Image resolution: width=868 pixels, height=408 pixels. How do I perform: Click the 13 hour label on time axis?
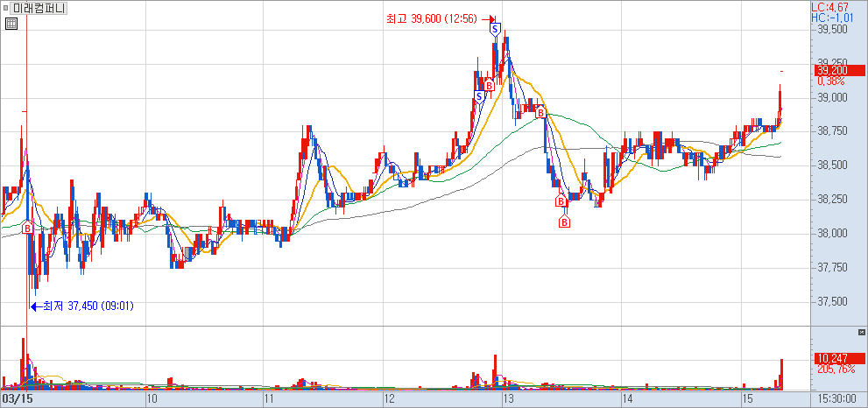[x=509, y=398]
